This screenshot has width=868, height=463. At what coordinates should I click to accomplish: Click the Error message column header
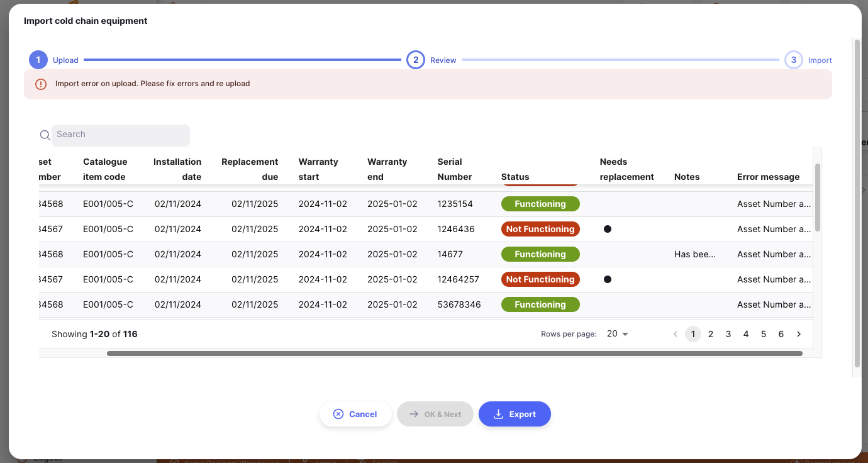[769, 177]
